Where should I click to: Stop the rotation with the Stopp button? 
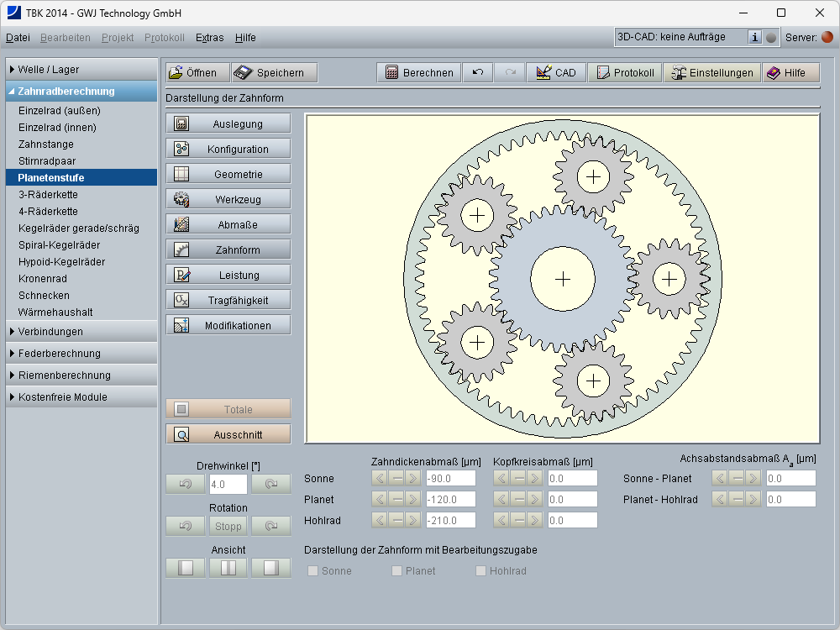[x=228, y=527]
